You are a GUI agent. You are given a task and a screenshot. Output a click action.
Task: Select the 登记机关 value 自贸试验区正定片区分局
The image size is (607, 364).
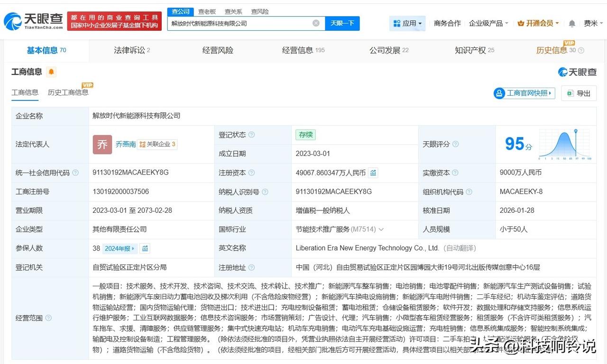pyautogui.click(x=130, y=267)
